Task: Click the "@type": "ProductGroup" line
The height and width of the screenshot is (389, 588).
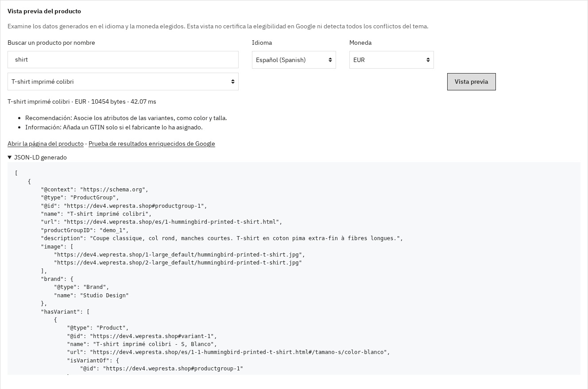Action: (x=80, y=198)
